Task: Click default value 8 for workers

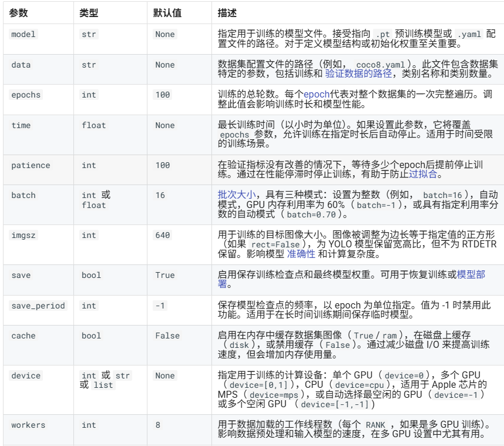Action: [x=158, y=425]
